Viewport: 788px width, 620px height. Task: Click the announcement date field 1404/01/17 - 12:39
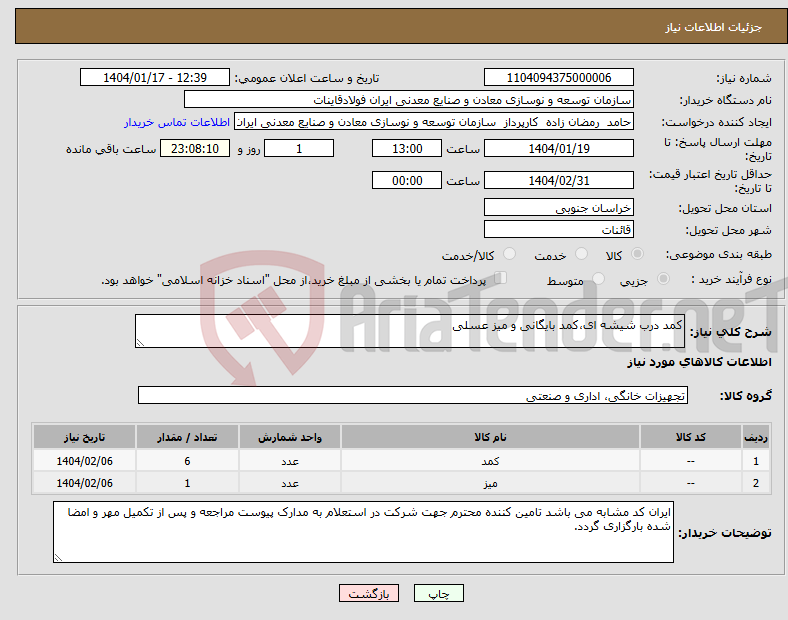tap(155, 77)
